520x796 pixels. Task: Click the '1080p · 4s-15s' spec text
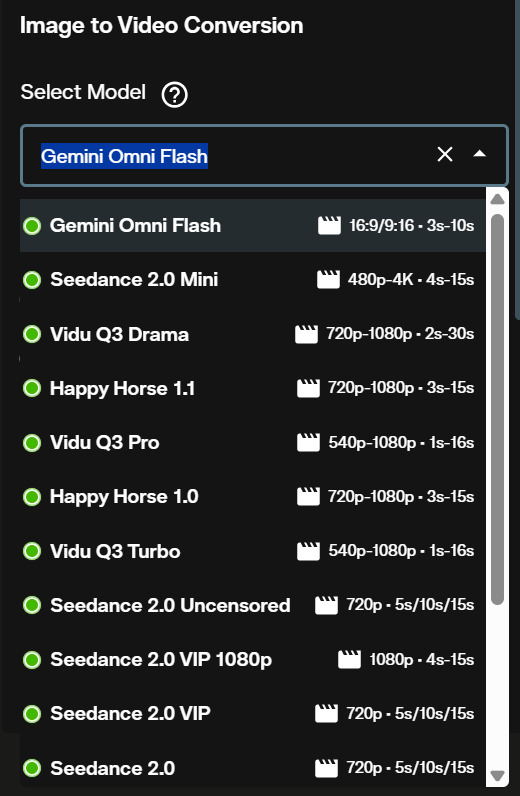tap(422, 659)
